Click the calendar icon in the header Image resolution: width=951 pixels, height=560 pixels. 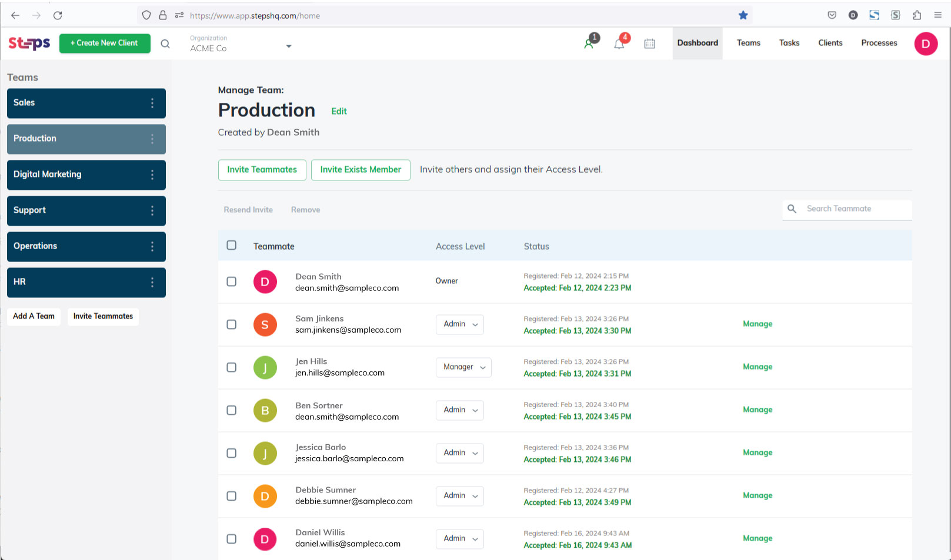[649, 43]
